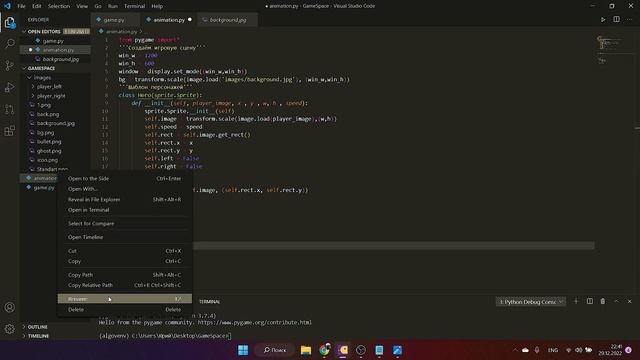Choose Copy Path in context menu
The height and width of the screenshot is (360, 640).
pos(124,275)
